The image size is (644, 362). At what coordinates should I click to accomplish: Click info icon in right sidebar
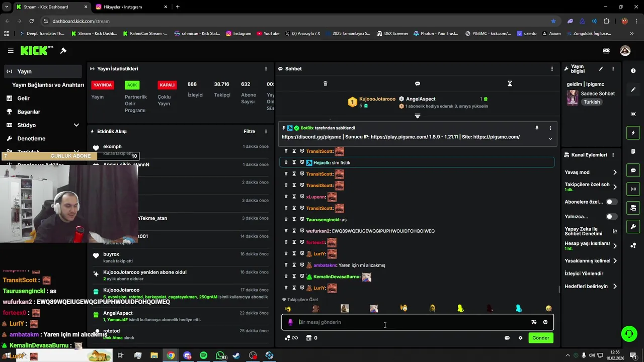coord(633,71)
